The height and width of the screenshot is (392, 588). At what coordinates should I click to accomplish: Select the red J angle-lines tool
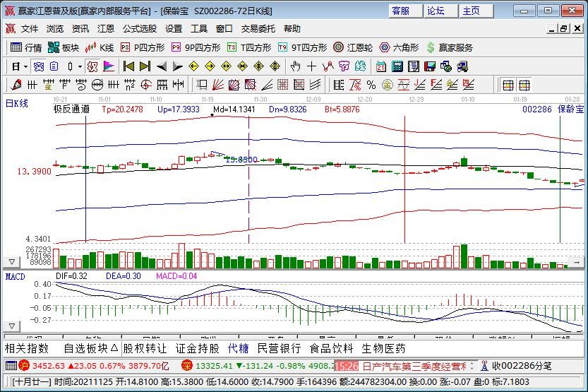pos(420,85)
